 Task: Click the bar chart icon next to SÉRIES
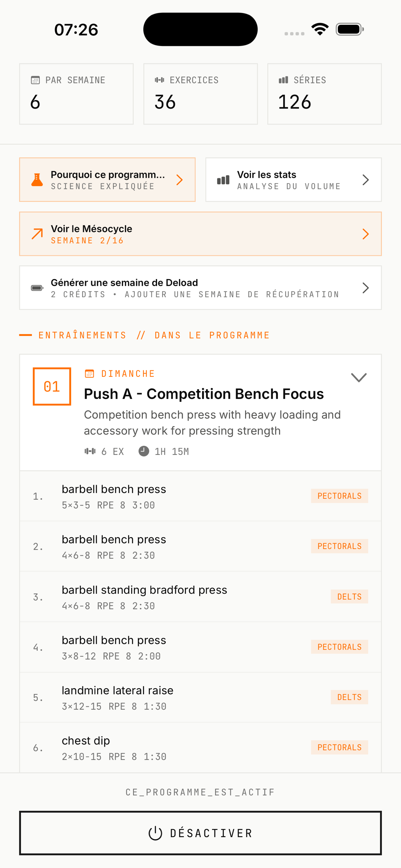coord(283,80)
